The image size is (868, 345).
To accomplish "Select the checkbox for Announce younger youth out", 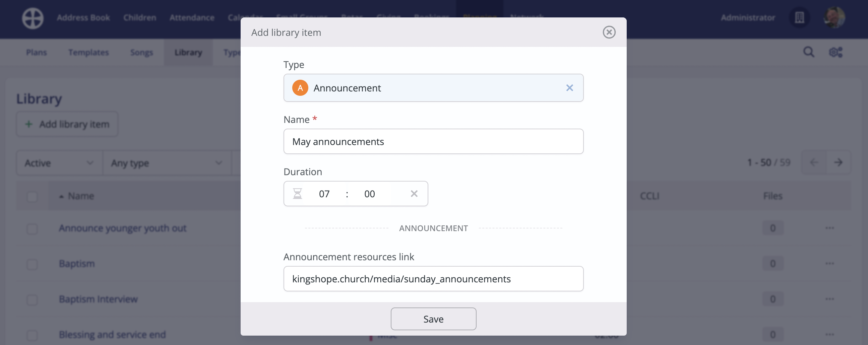I will point(32,228).
